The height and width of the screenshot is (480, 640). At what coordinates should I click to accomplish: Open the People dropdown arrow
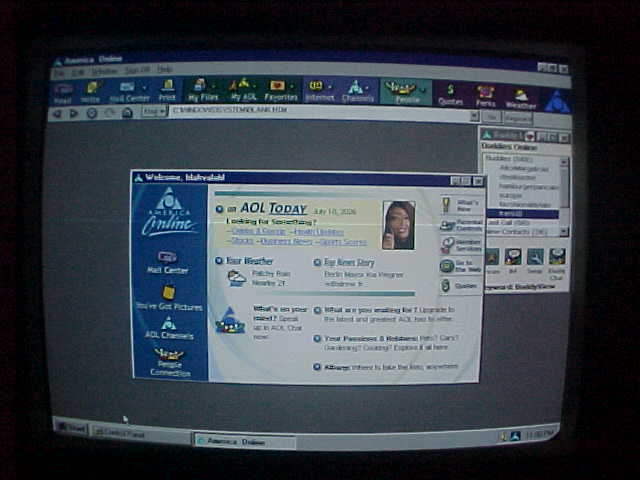(423, 89)
